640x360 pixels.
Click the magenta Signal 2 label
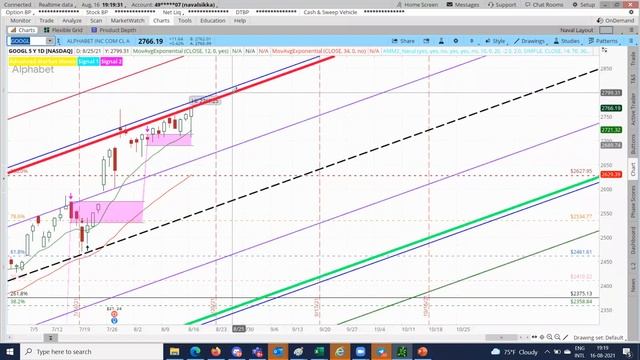(x=111, y=61)
